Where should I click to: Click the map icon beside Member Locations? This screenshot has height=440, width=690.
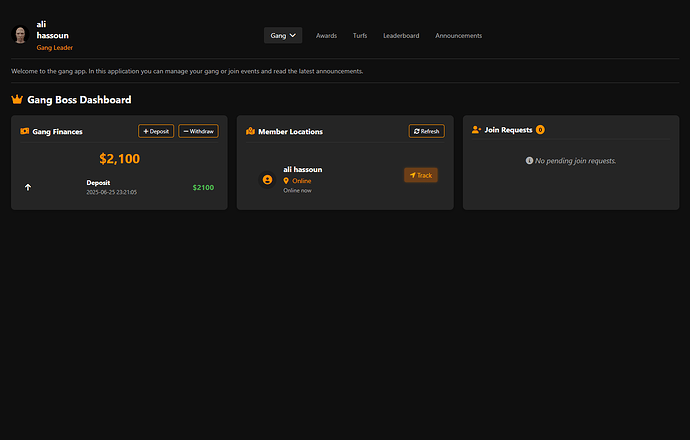(250, 131)
